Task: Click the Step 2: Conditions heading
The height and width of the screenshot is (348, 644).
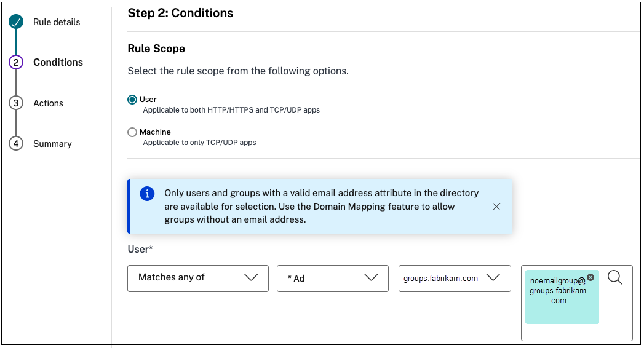Action: click(180, 13)
